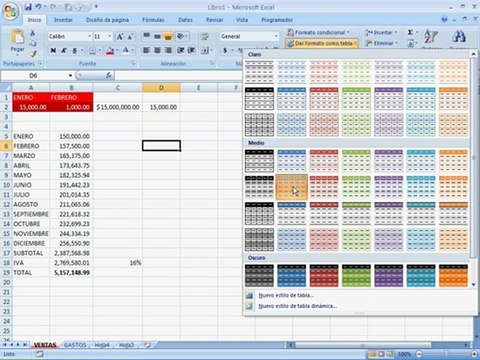This screenshot has width=480, height=360.
Task: Click the find binoculars icon
Action: tap(459, 37)
